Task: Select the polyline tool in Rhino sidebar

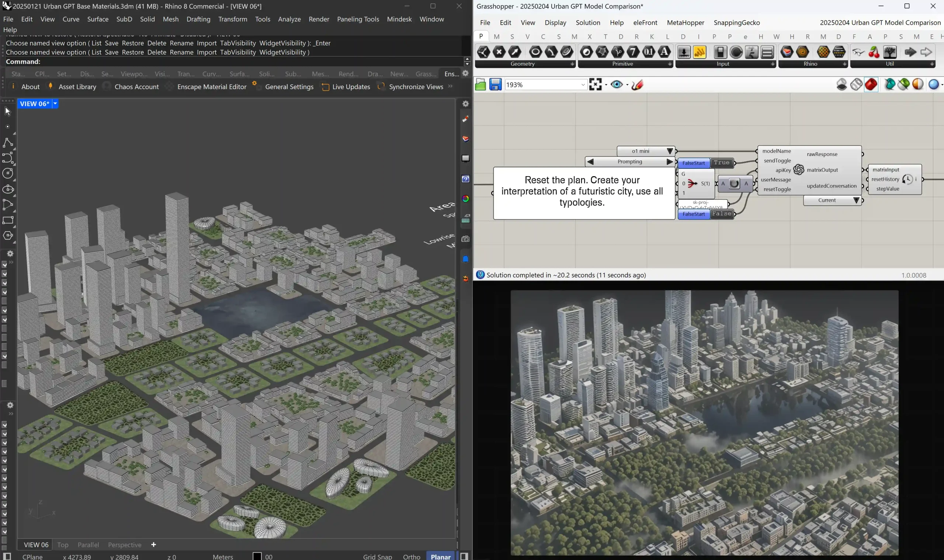Action: point(7,143)
